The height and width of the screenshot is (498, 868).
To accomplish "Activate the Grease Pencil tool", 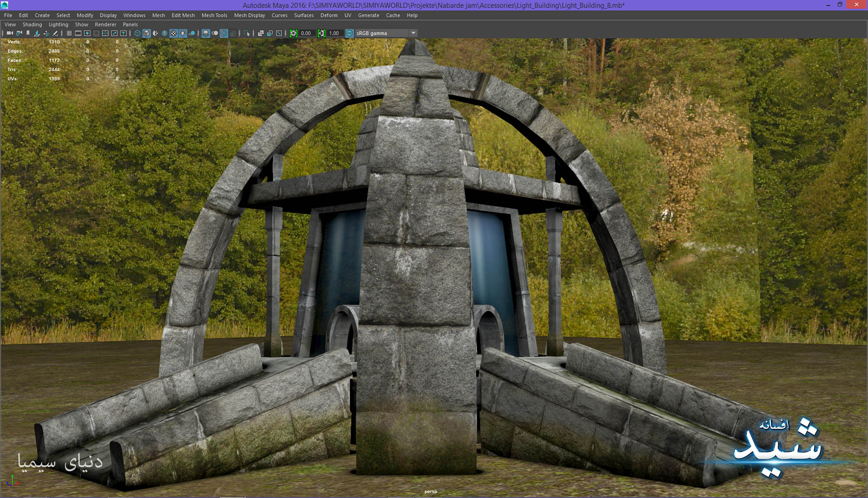I will click(x=55, y=33).
